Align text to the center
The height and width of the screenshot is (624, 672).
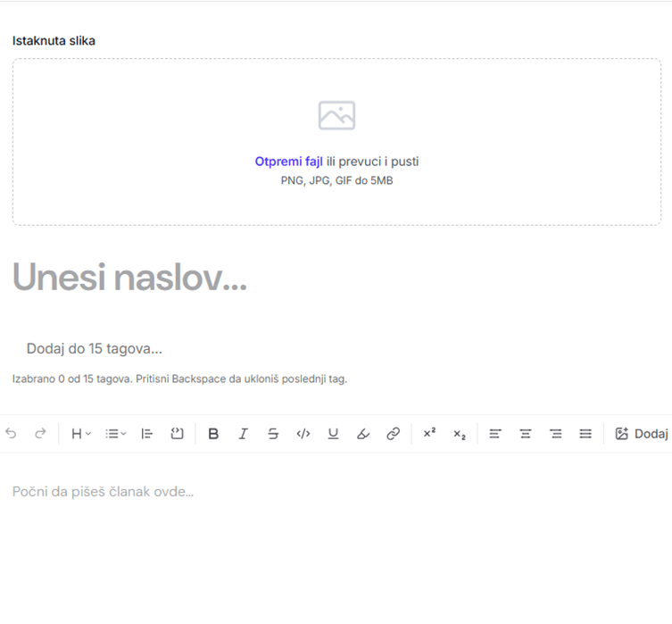526,434
